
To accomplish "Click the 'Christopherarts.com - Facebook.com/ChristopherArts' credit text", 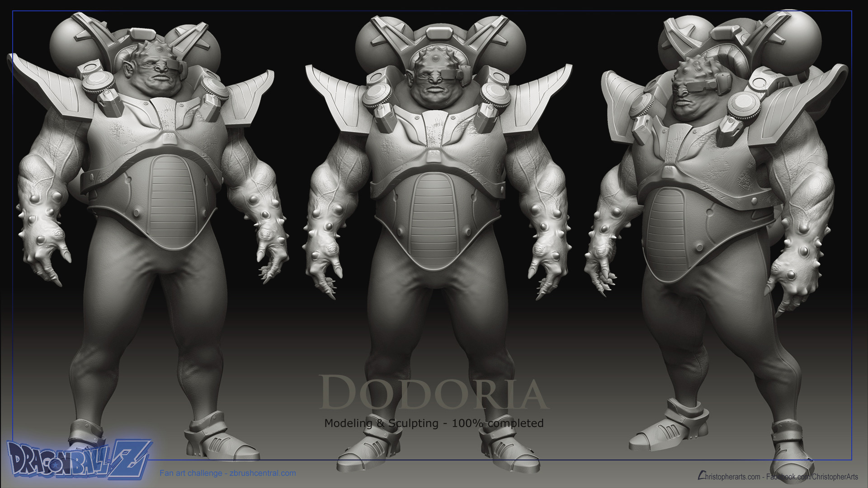I will point(778,476).
